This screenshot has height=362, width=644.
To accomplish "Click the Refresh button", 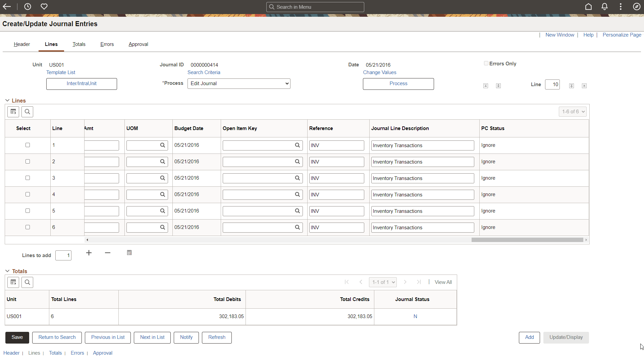I will pyautogui.click(x=217, y=338).
